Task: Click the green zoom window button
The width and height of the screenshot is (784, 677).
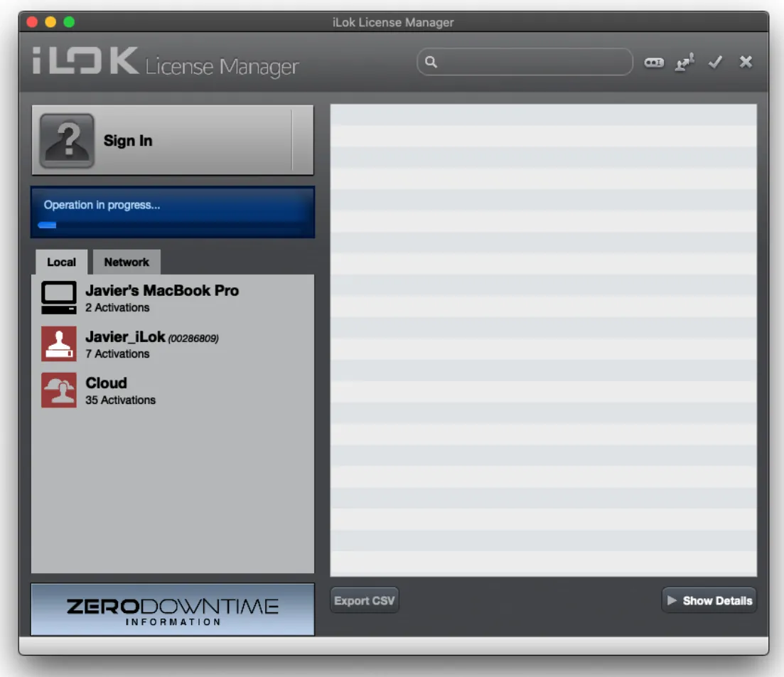Action: tap(70, 22)
